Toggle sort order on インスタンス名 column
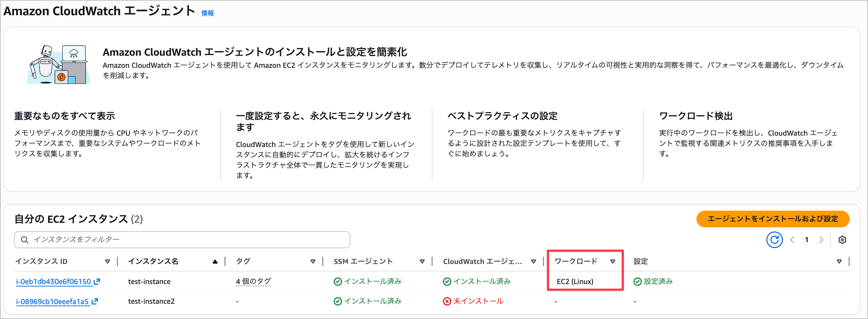The height and width of the screenshot is (319, 868). click(215, 262)
